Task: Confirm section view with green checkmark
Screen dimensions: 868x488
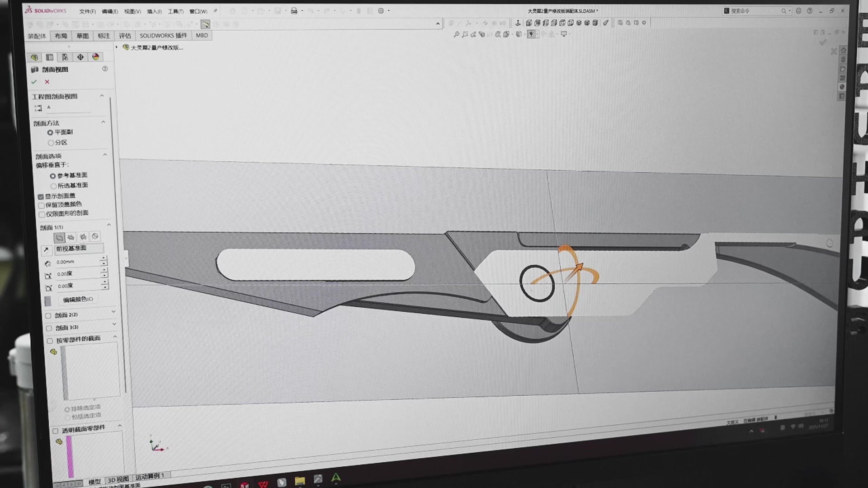Action: (x=34, y=82)
